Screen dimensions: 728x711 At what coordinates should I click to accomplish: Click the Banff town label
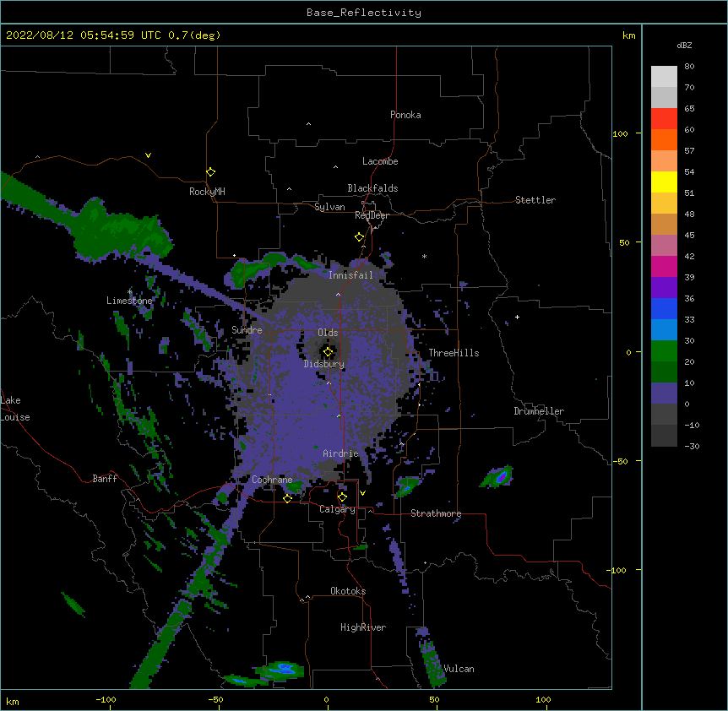pos(105,479)
